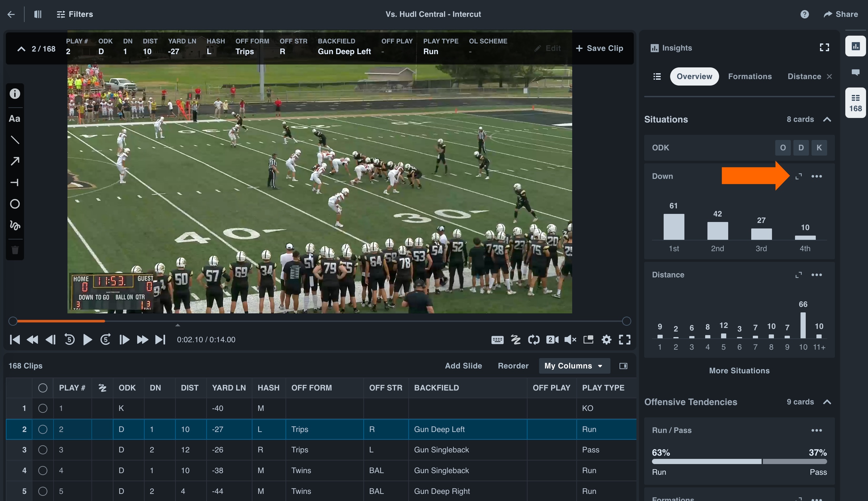Open video settings gear
Image resolution: width=868 pixels, height=501 pixels.
tap(607, 340)
